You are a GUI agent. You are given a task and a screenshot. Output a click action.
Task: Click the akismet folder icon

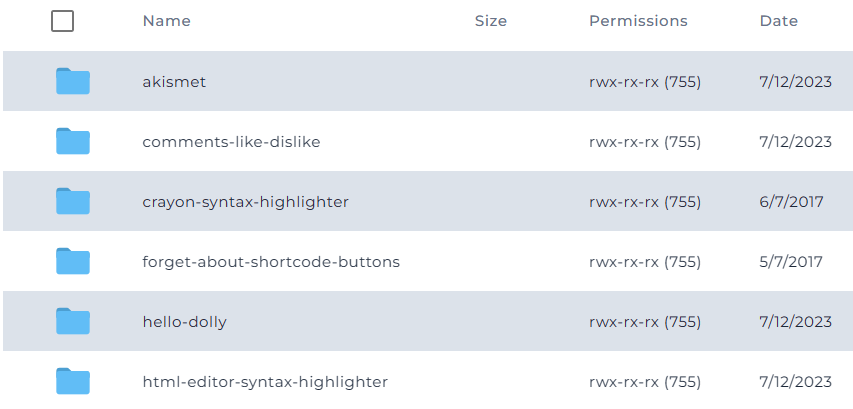pyautogui.click(x=72, y=82)
